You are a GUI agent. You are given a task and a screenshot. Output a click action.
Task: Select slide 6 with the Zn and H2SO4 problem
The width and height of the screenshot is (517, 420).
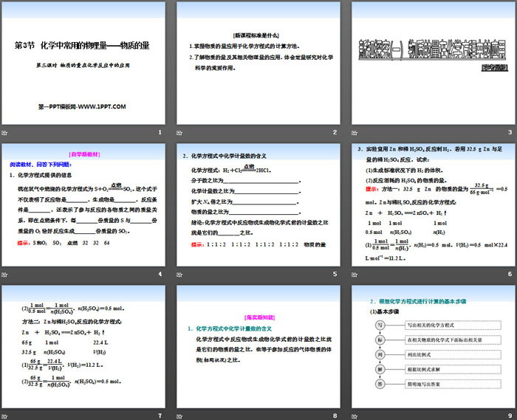[433, 205]
